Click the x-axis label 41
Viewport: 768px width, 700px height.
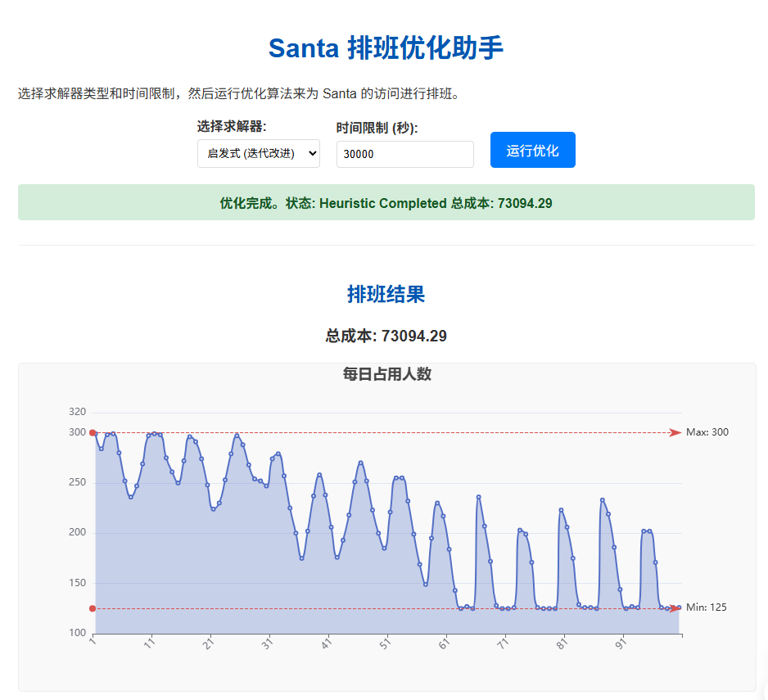click(327, 644)
